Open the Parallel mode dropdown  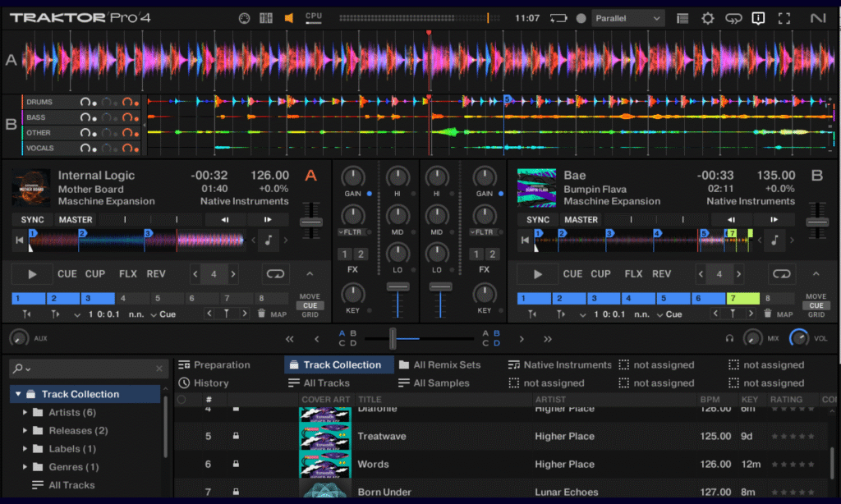point(628,18)
